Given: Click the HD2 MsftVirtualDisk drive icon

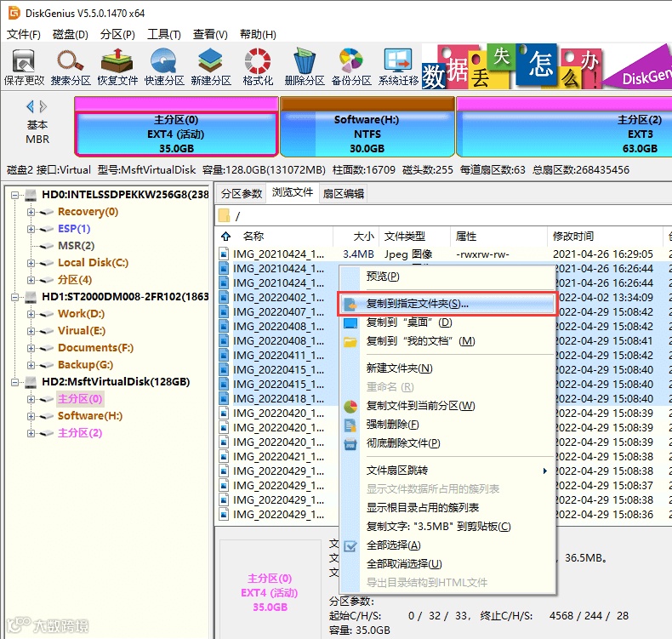Looking at the screenshot, I should click(x=31, y=382).
